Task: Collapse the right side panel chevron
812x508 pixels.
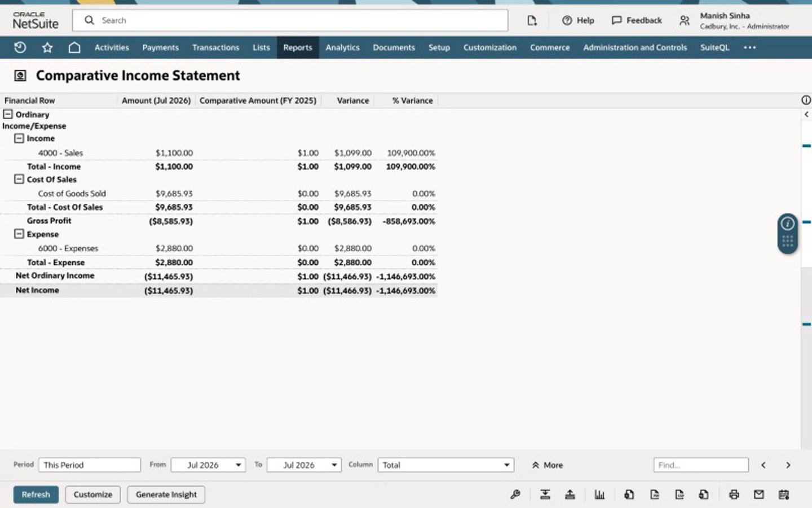Action: (806, 114)
